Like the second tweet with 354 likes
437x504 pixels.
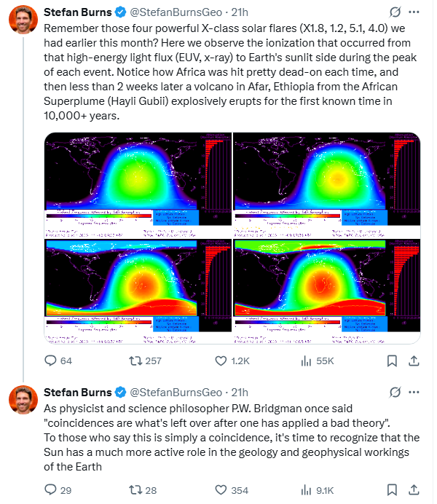click(221, 490)
